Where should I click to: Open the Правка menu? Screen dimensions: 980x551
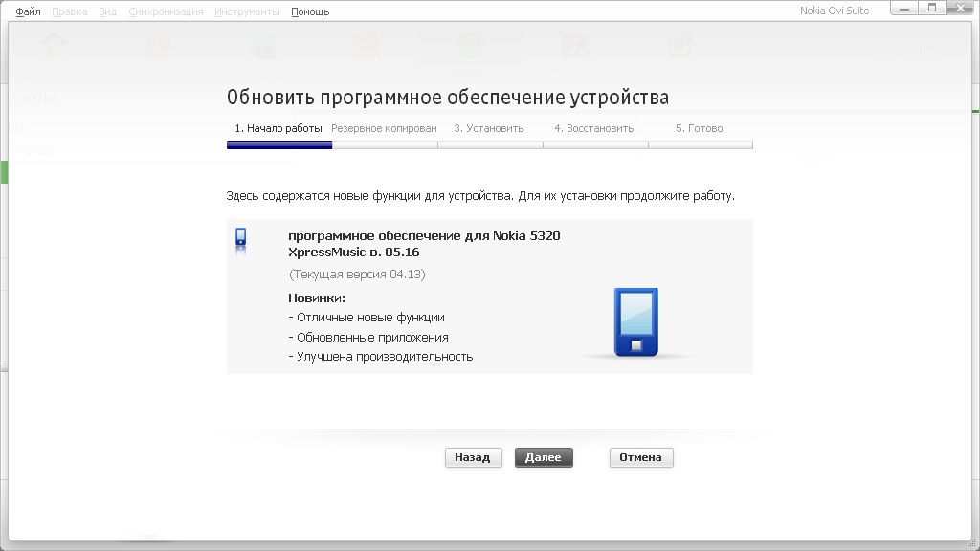tap(69, 11)
